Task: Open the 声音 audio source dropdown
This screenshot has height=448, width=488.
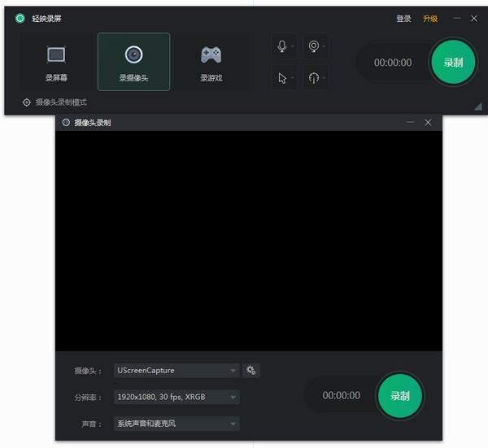Action: [176, 424]
